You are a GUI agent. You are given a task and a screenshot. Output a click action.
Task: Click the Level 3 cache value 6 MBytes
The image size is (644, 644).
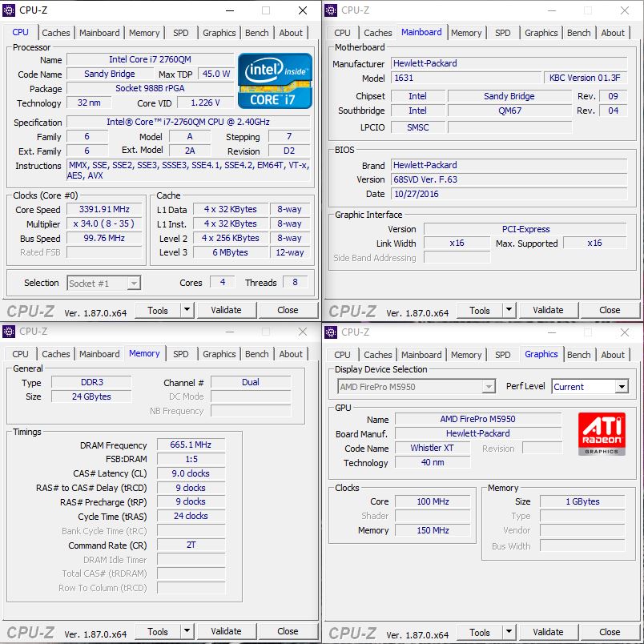pos(231,252)
